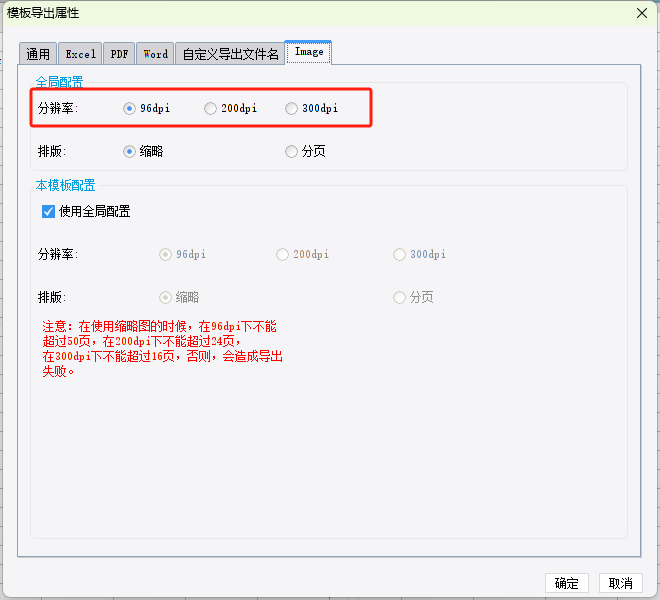
Task: Set 全局配置 resolution to 300dpi
Action: [x=291, y=108]
